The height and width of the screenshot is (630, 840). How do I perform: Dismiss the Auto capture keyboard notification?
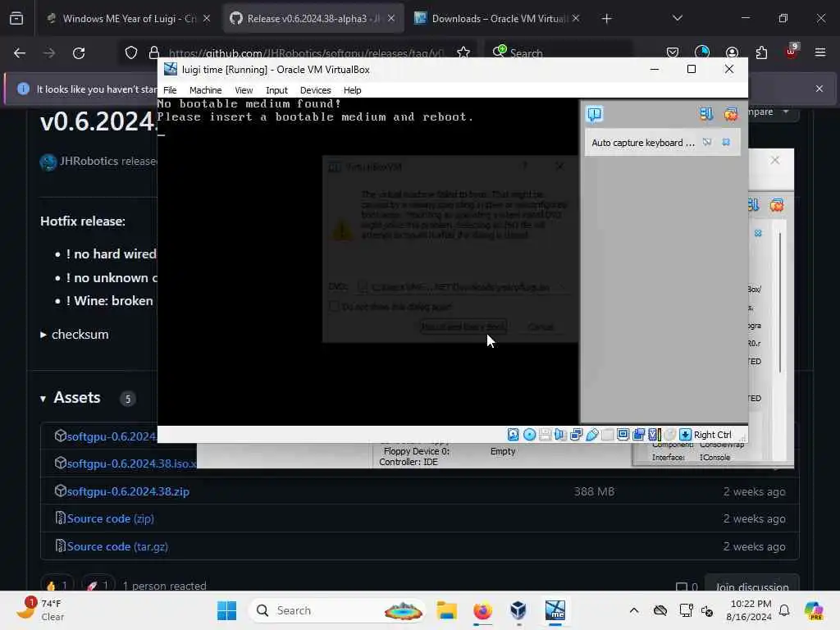(726, 142)
